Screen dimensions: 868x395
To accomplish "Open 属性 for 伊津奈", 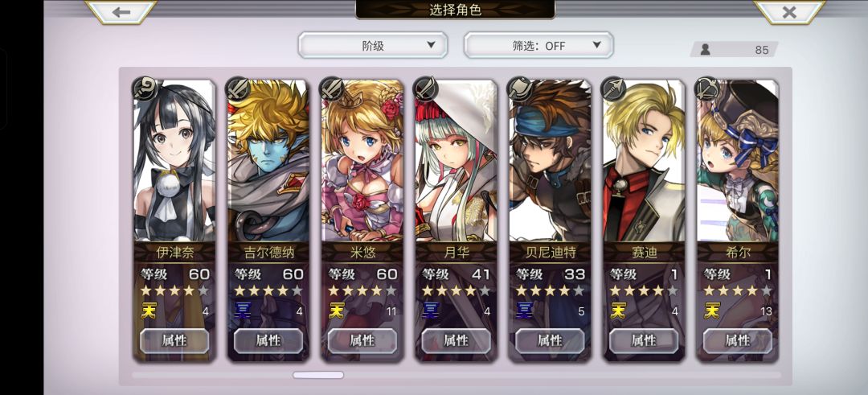I will [x=174, y=341].
